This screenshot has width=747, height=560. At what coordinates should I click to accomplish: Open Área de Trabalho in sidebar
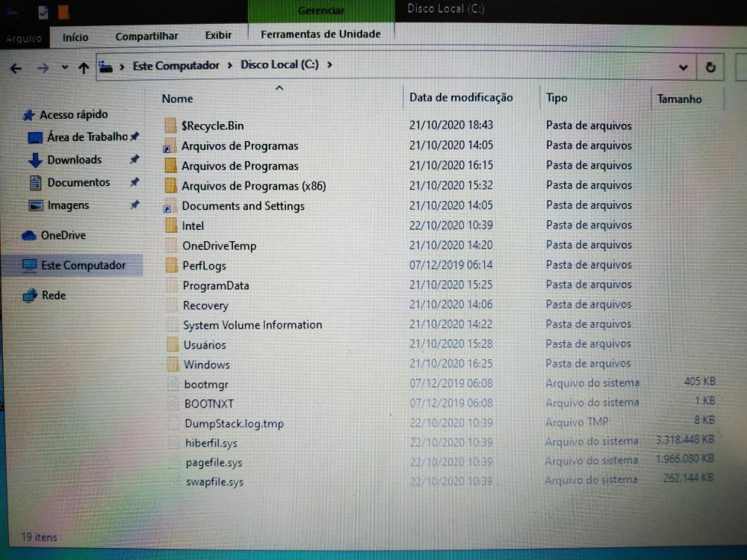[87, 137]
